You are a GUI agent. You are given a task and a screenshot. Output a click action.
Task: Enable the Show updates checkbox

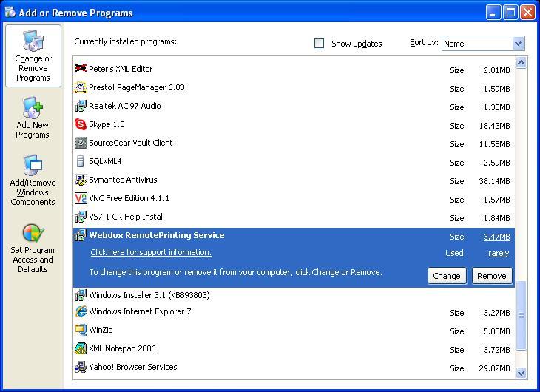click(x=320, y=44)
